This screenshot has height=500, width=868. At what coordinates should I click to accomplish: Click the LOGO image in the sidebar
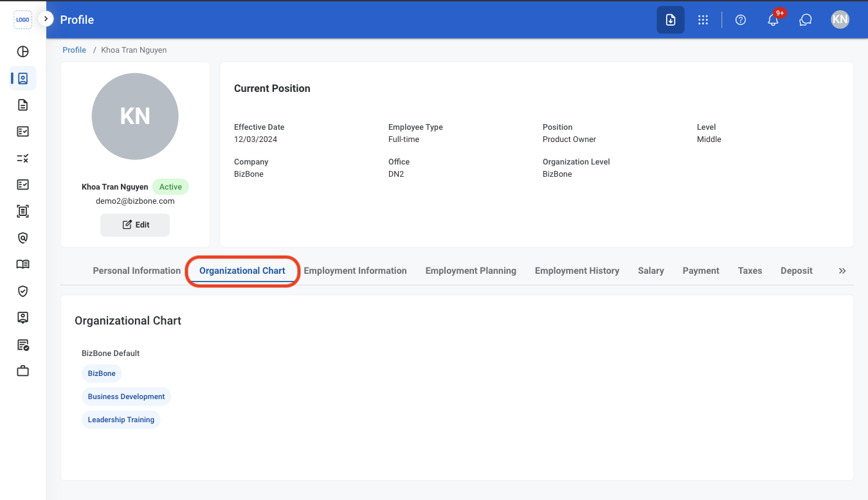[23, 20]
